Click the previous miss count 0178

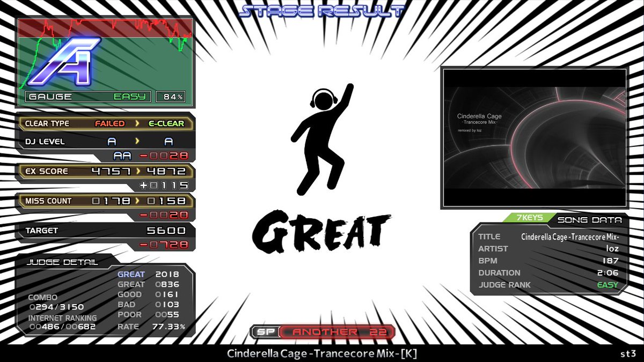click(x=111, y=201)
